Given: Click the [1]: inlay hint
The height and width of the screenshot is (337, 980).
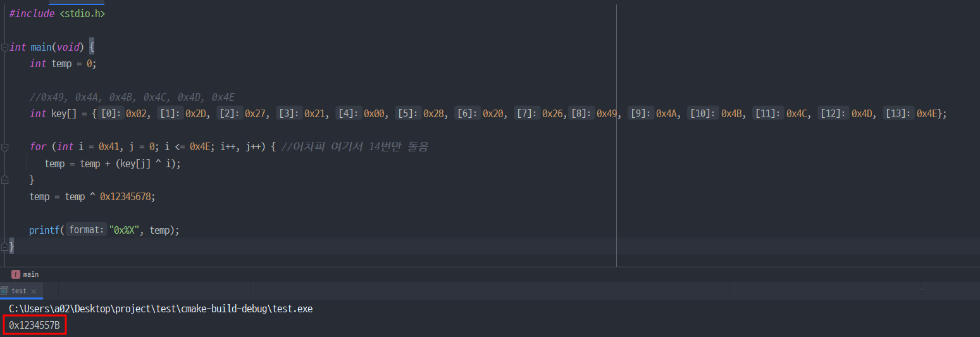Looking at the screenshot, I should [x=170, y=113].
